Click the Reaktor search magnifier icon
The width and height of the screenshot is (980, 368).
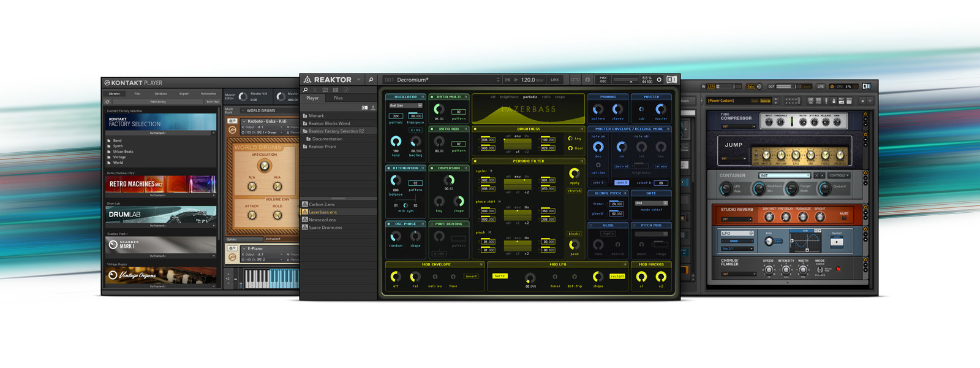pyautogui.click(x=371, y=80)
